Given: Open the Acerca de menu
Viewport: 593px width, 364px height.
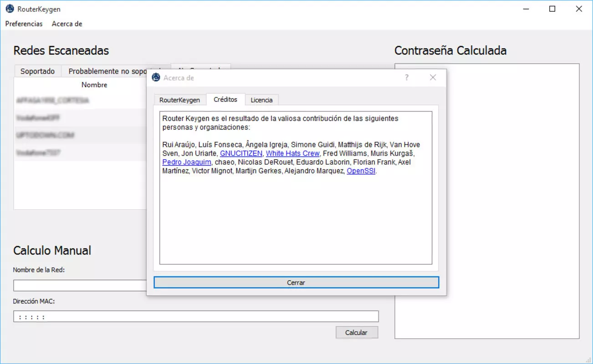Looking at the screenshot, I should (67, 24).
